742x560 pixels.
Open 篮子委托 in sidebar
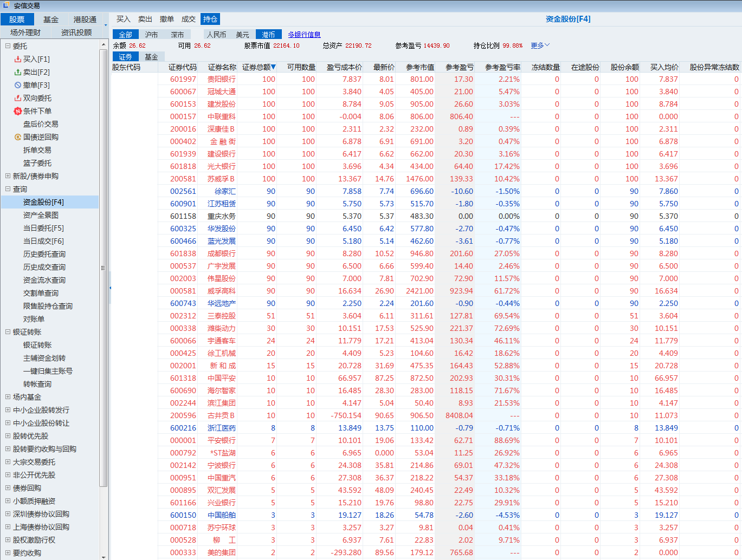(x=37, y=163)
